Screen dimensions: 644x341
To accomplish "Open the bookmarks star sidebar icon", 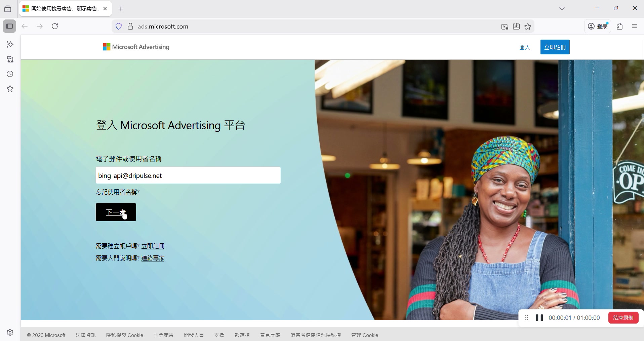I will [10, 89].
